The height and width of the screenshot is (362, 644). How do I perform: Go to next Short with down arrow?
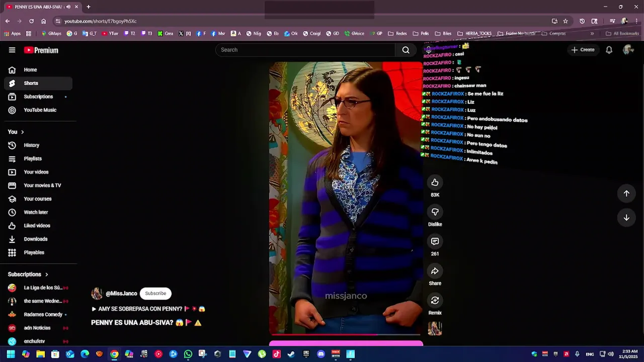[626, 218]
